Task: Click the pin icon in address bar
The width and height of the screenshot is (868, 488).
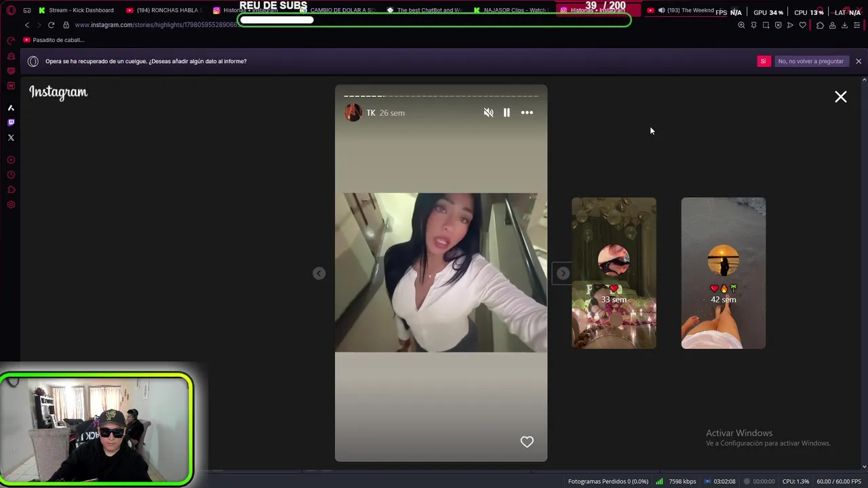Action: pos(753,25)
